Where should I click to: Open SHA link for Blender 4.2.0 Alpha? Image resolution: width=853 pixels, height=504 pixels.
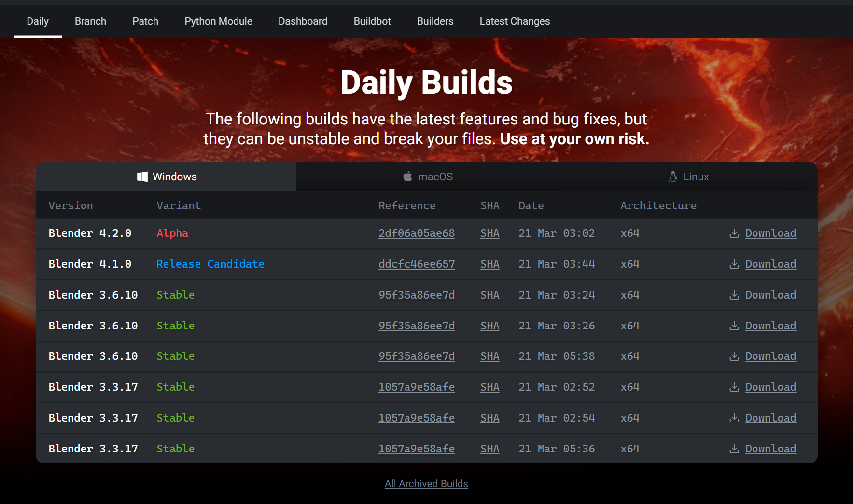(489, 233)
